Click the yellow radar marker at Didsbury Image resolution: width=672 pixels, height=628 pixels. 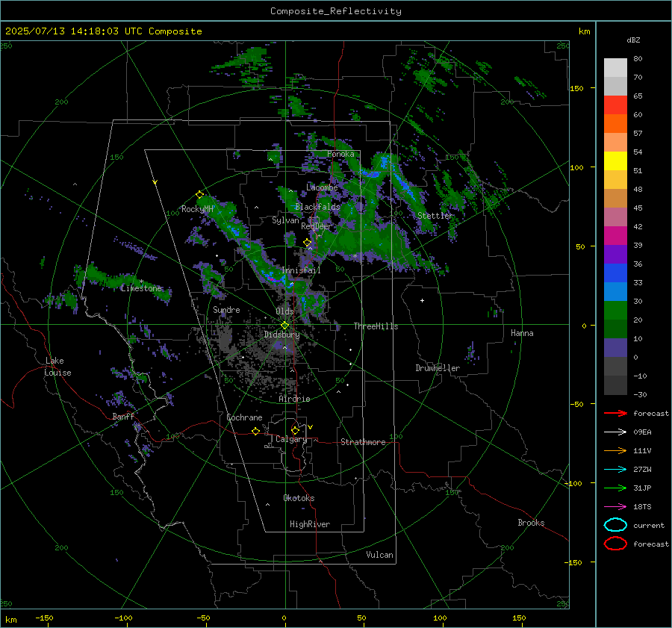click(x=284, y=326)
